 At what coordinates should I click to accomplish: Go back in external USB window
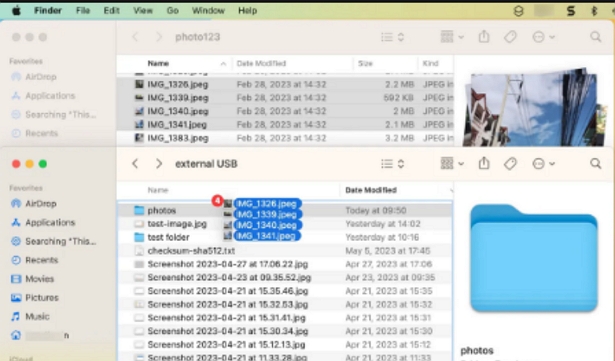pos(135,164)
